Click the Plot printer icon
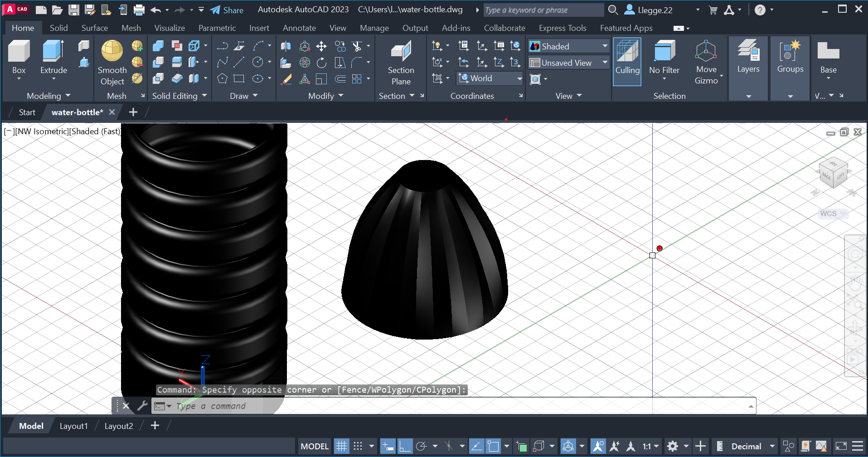Viewport: 868px width, 457px height. coord(139,10)
